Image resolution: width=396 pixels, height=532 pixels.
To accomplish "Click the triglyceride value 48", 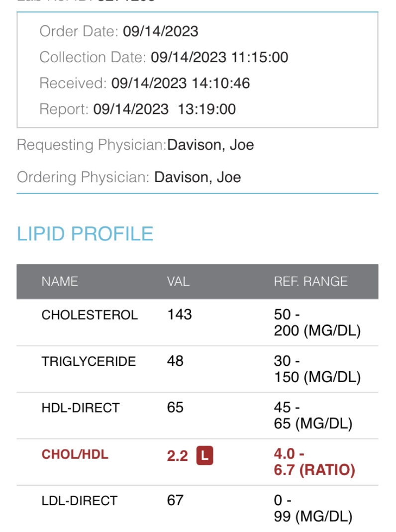I will point(175,361).
